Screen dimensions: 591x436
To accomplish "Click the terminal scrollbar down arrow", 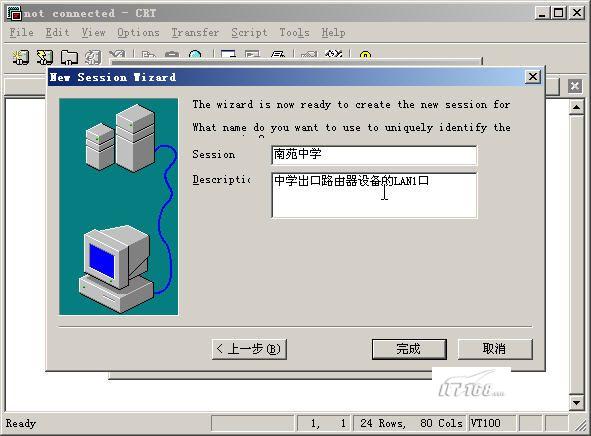I will tap(576, 402).
